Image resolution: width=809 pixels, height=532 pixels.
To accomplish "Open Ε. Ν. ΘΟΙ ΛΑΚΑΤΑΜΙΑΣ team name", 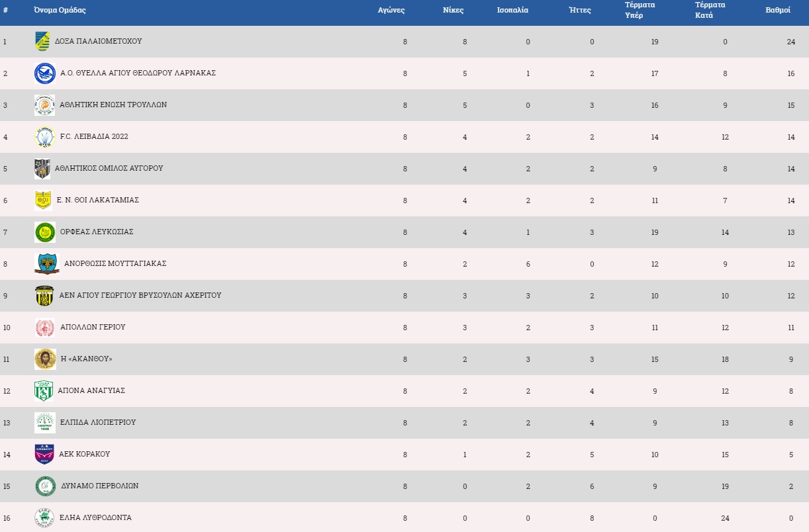I will click(x=98, y=200).
